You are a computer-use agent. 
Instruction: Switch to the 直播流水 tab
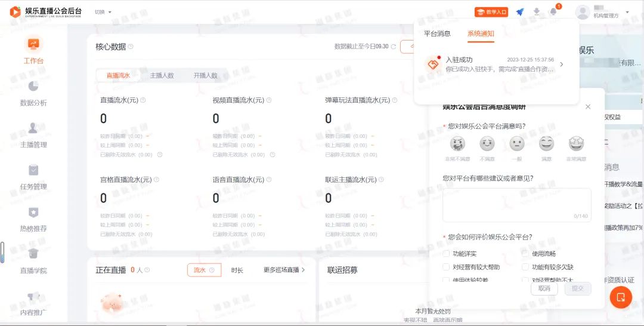(x=118, y=75)
